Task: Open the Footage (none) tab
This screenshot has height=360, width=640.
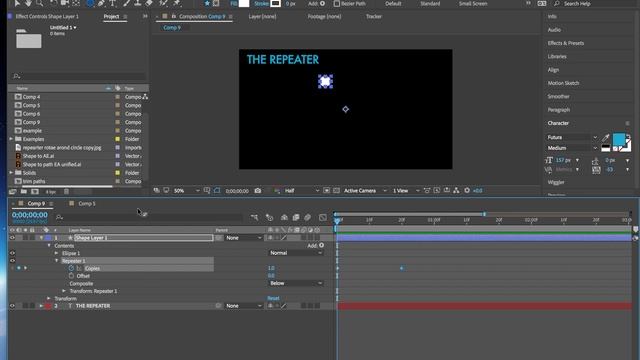Action: 324,16
